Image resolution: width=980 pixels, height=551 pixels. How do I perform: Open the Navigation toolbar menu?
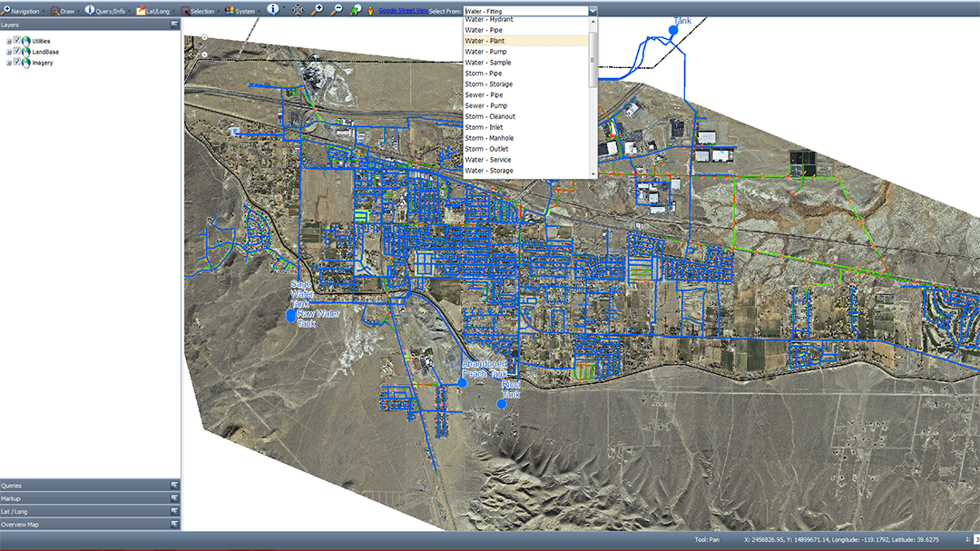(x=22, y=11)
